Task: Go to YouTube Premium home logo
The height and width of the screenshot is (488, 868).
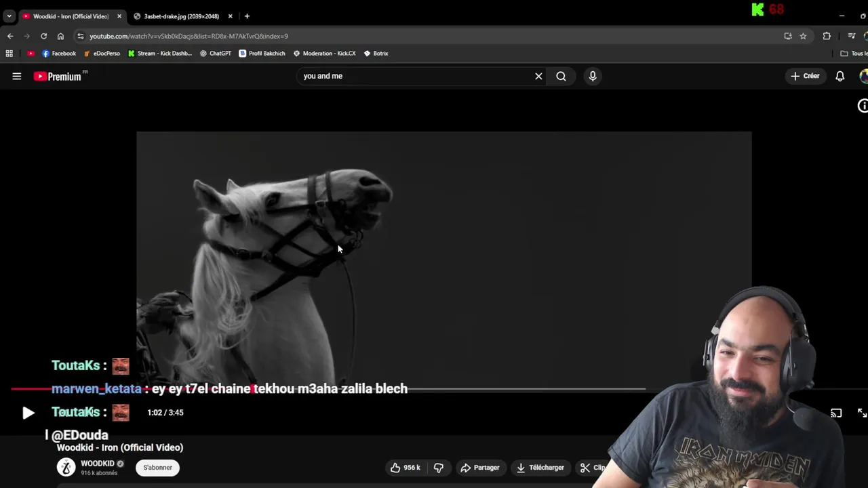Action: coord(58,77)
